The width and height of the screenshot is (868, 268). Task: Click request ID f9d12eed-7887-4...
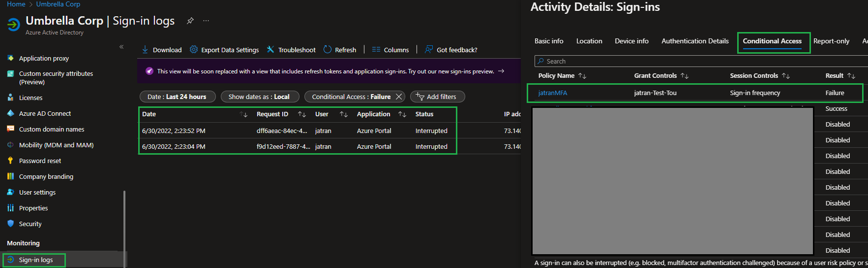pyautogui.click(x=283, y=146)
